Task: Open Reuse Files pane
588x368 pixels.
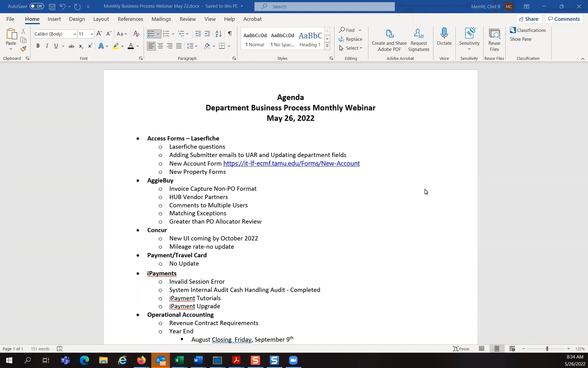Action: coord(494,40)
